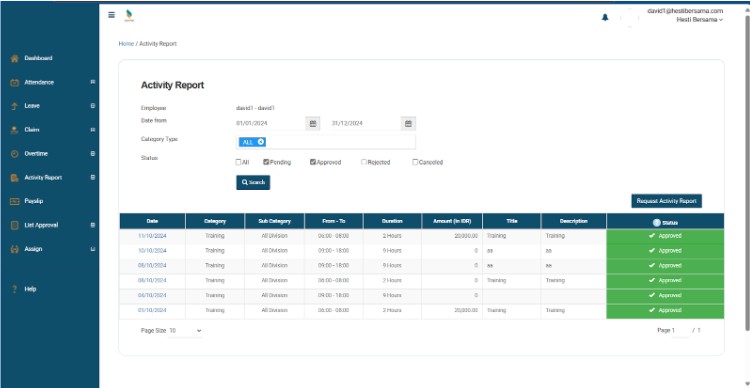Expand the Overtime submenu
This screenshot has width=750, height=388.
(93, 154)
